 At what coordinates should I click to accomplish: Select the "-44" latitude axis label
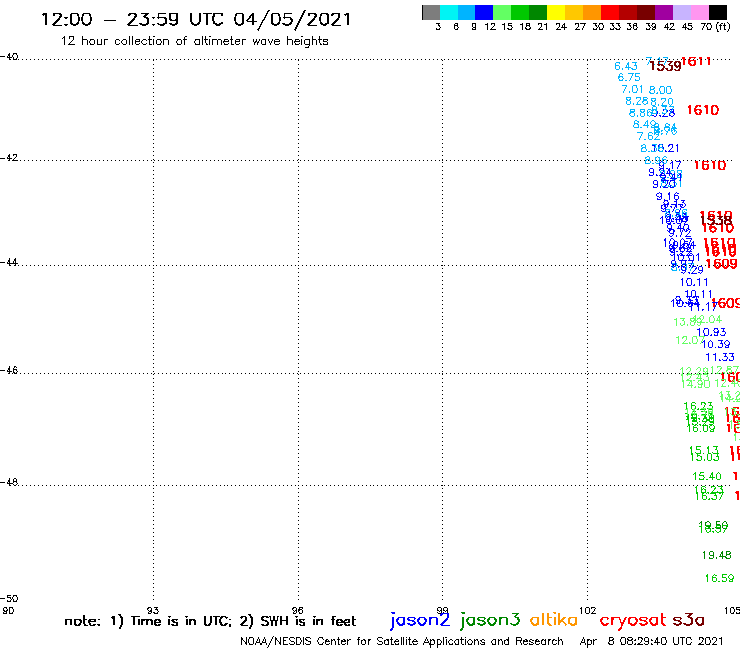pos(9,262)
